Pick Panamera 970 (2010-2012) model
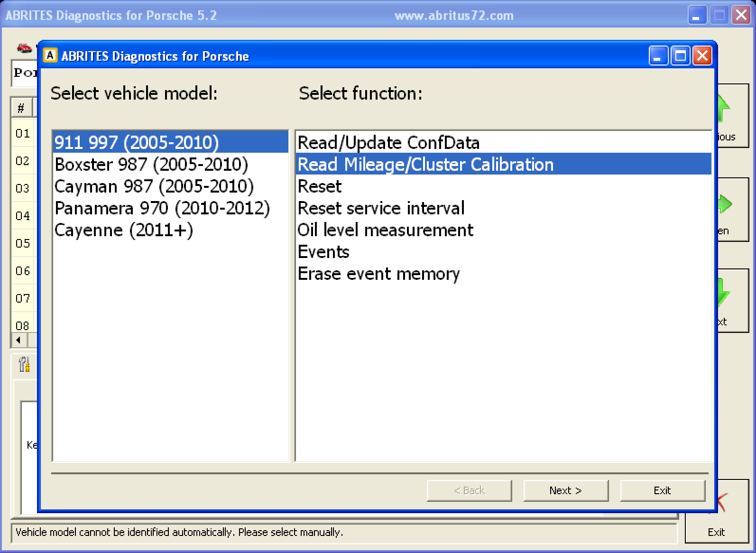The height and width of the screenshot is (553, 756). pyautogui.click(x=170, y=208)
